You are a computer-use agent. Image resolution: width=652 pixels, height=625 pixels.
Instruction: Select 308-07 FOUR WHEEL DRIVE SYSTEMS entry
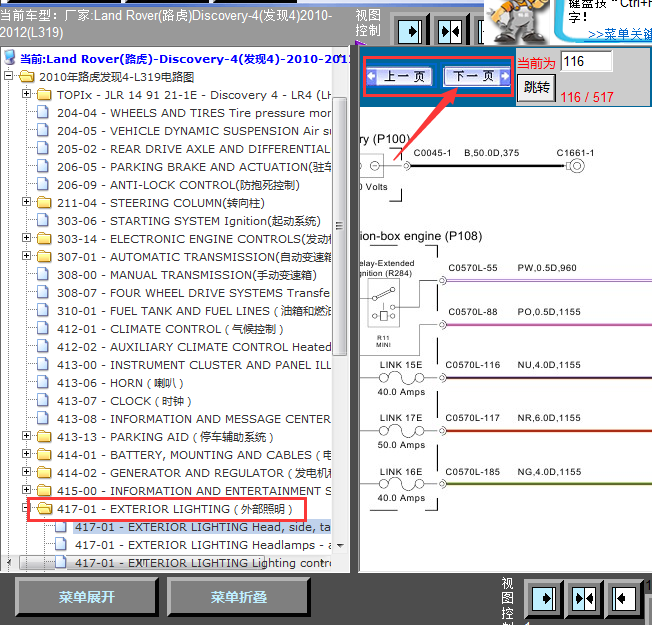194,293
